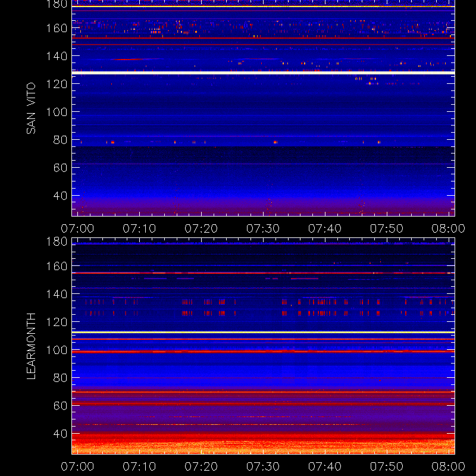Click the 07:40 time label under the San Vito plot
Viewport: 476px width, 476px height.
(325, 228)
